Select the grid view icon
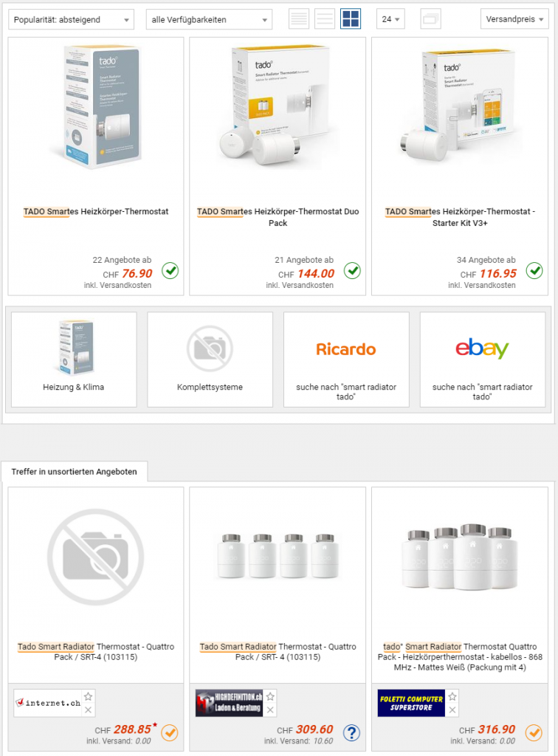Image resolution: width=558 pixels, height=756 pixels. pos(351,19)
